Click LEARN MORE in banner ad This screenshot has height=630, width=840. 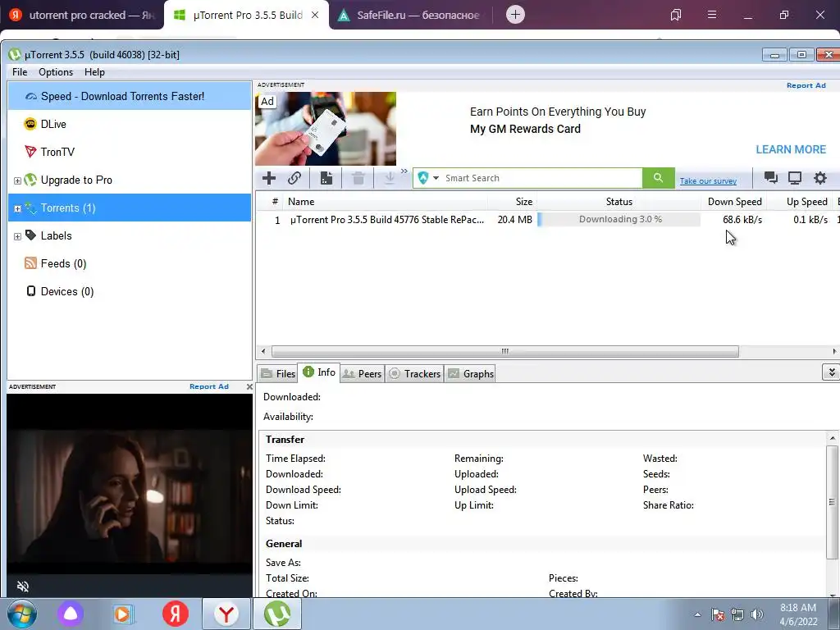(x=791, y=149)
